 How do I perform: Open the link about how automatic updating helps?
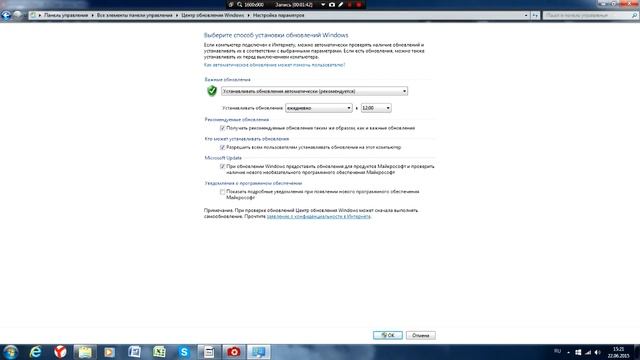275,65
